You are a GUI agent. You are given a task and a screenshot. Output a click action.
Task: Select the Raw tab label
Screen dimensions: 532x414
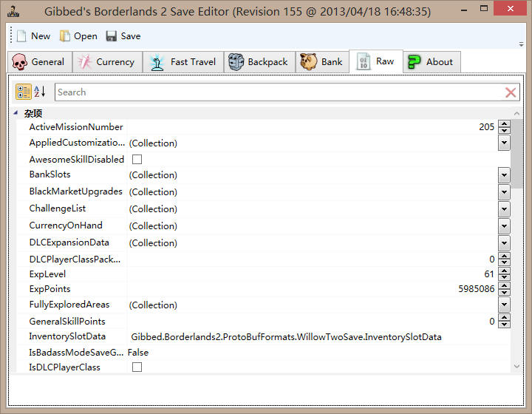pyautogui.click(x=385, y=61)
